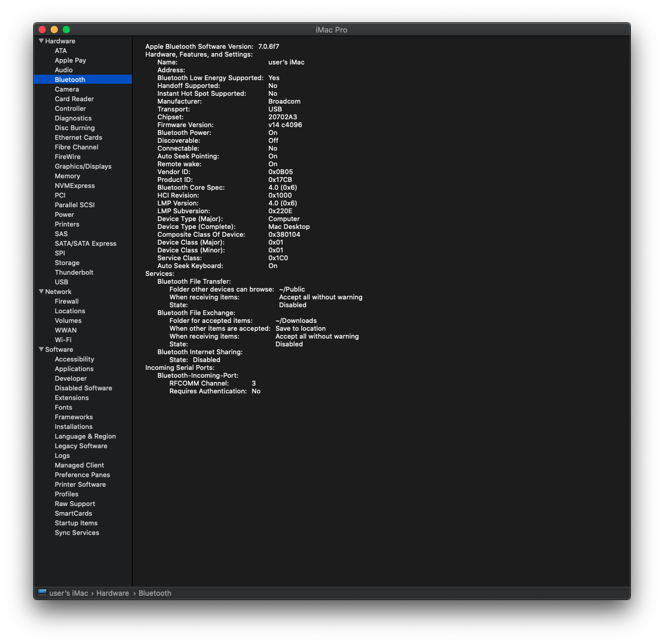Select Applications under Software
664x644 pixels.
coord(74,369)
